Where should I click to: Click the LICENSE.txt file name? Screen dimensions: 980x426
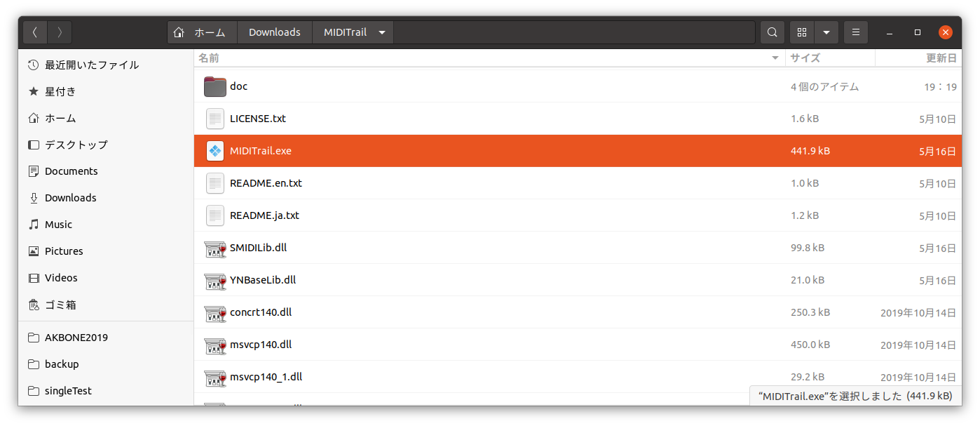258,119
